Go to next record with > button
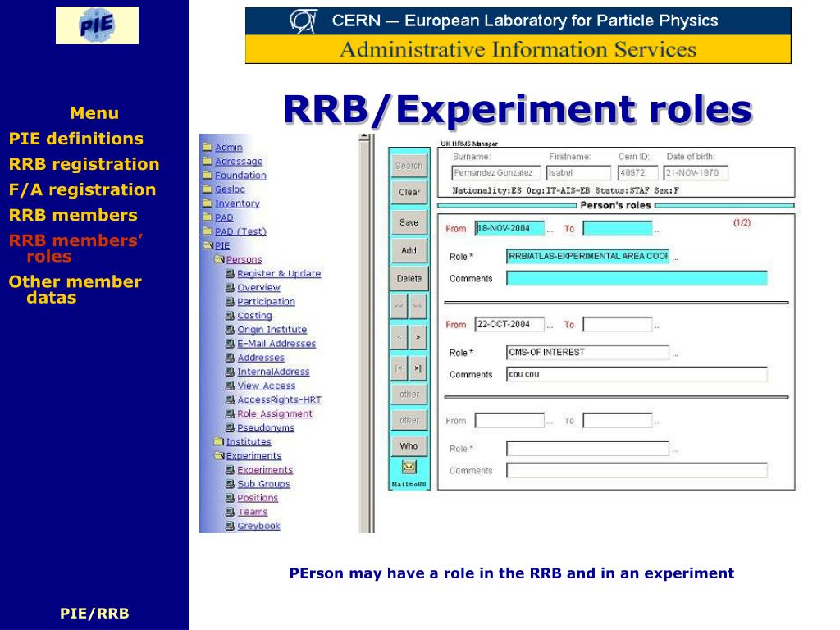 click(x=418, y=337)
